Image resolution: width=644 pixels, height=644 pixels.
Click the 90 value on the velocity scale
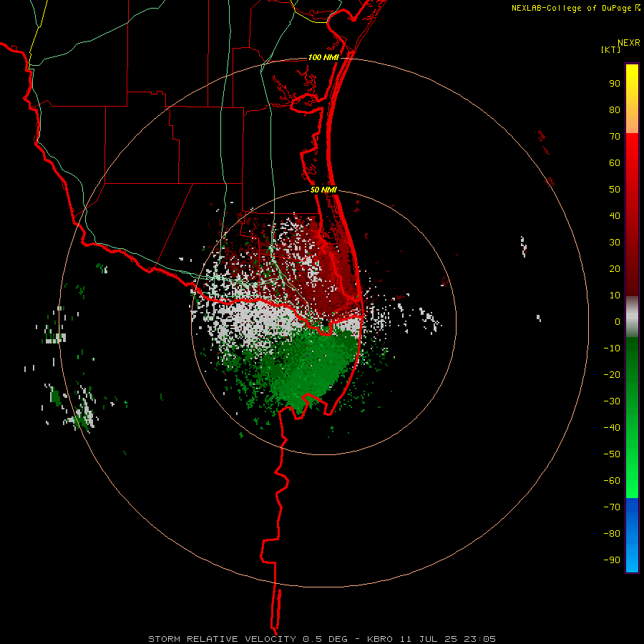615,84
